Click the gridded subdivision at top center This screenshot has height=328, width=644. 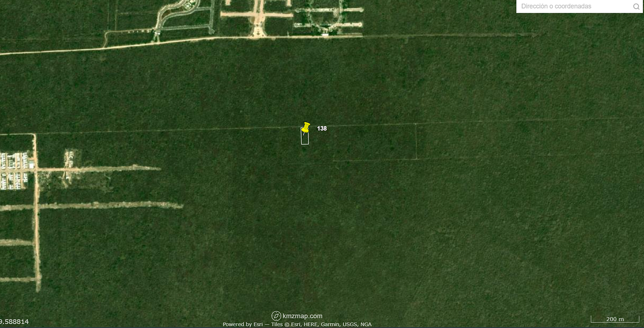pos(328,17)
